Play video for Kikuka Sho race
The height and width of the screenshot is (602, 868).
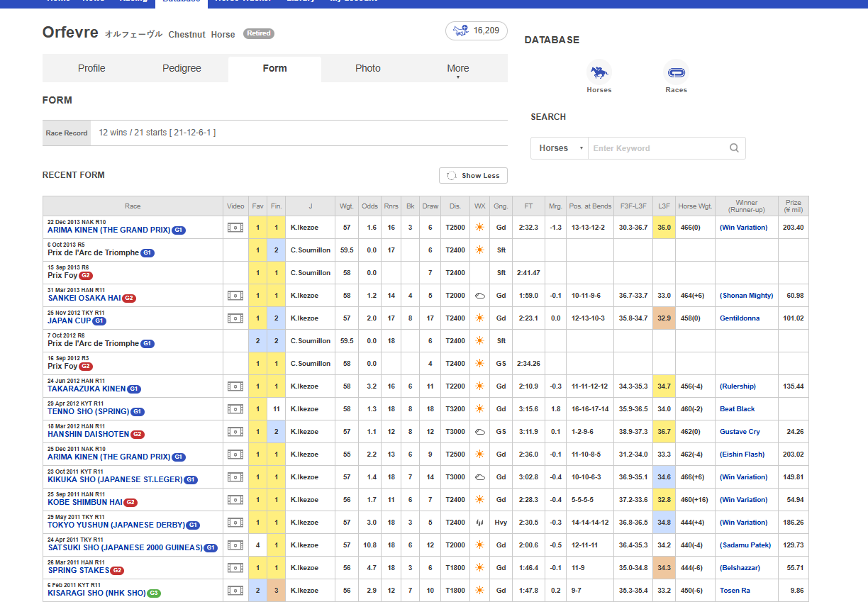pos(235,477)
